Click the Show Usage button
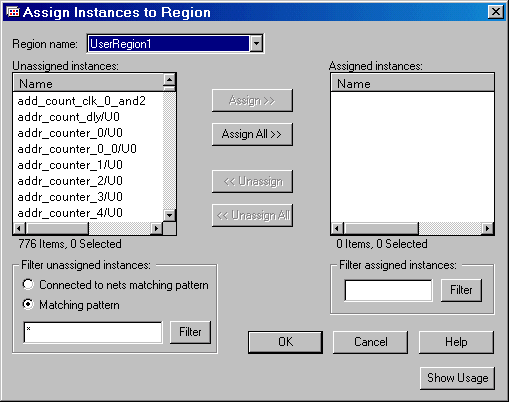Image resolution: width=509 pixels, height=402 pixels. (x=457, y=378)
